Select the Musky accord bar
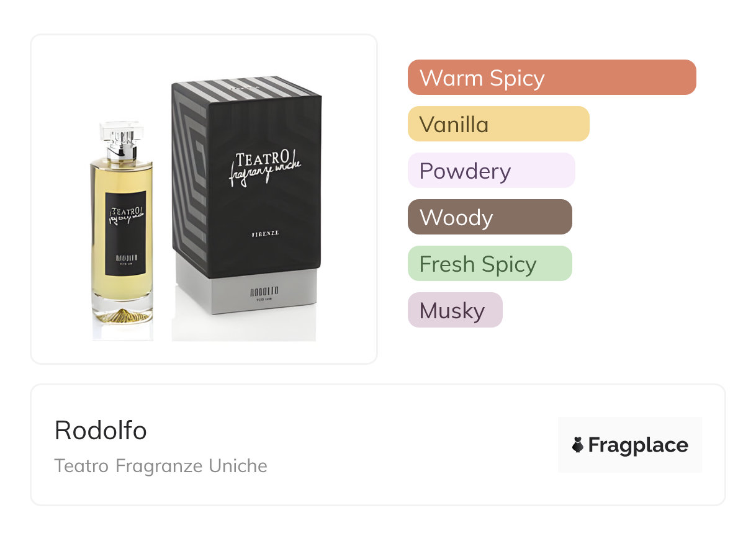The height and width of the screenshot is (536, 756). coord(455,310)
